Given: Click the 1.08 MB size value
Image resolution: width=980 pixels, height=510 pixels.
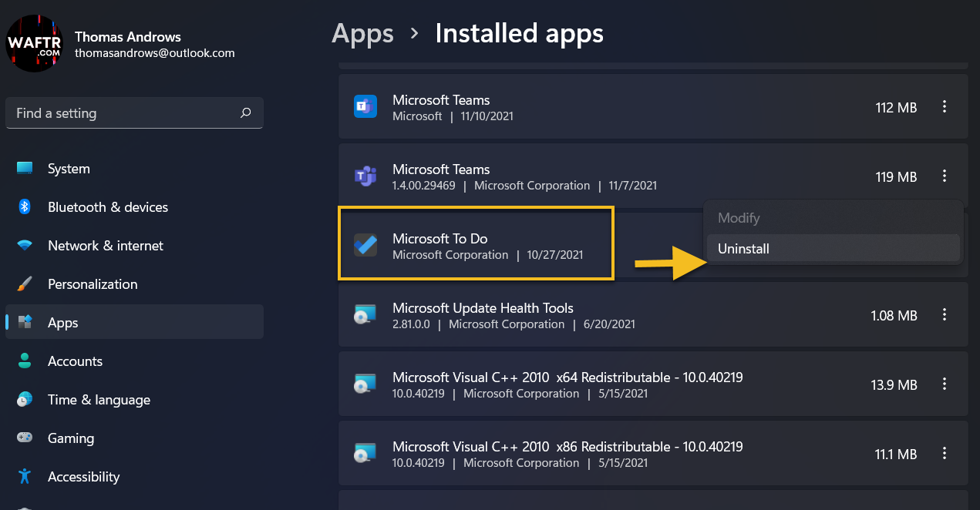Looking at the screenshot, I should (894, 316).
